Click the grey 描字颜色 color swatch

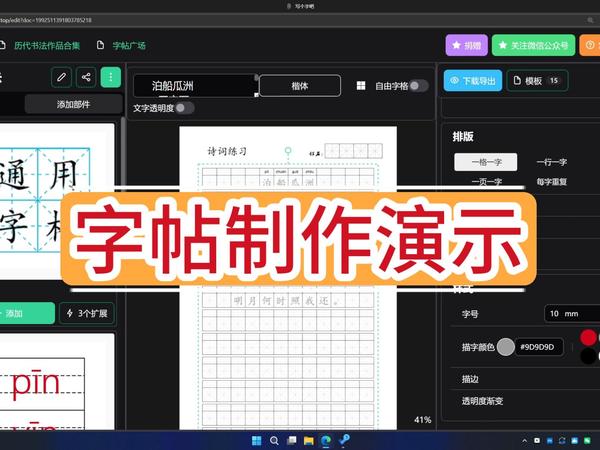(506, 347)
